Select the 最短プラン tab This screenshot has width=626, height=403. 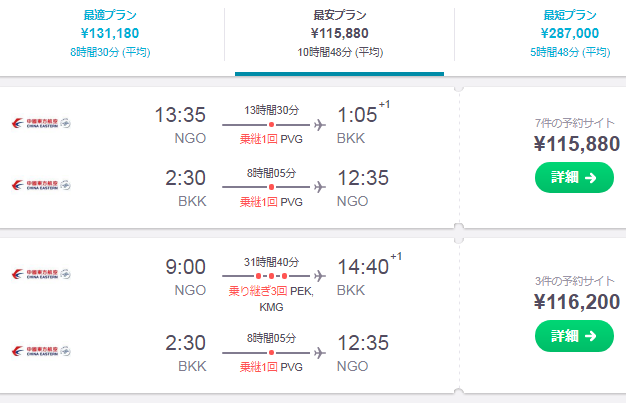570,34
